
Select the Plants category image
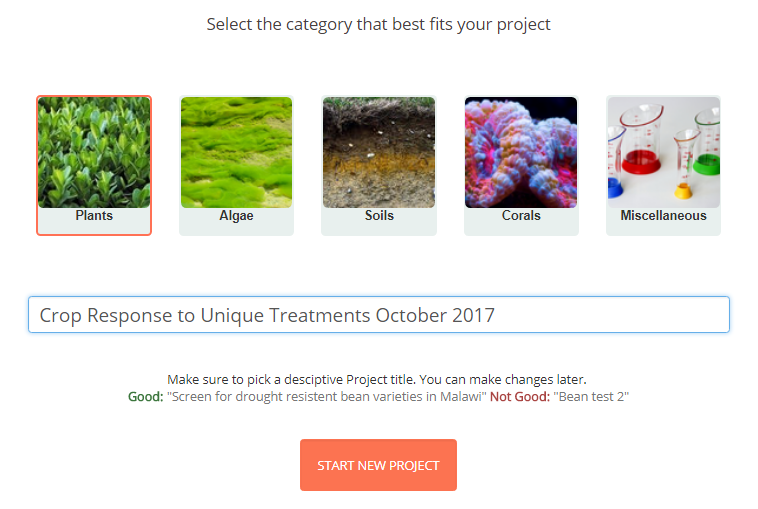94,152
